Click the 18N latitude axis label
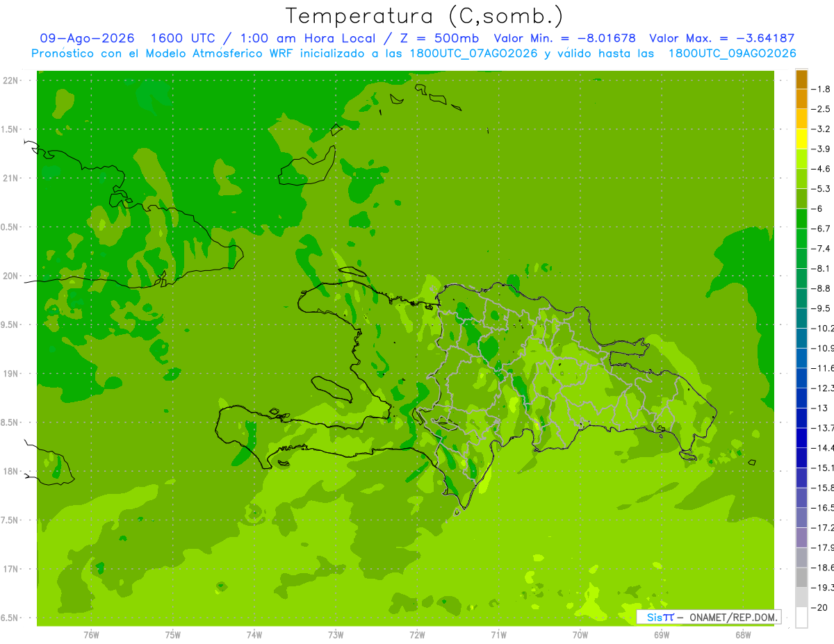The height and width of the screenshot is (644, 834). click(x=10, y=471)
